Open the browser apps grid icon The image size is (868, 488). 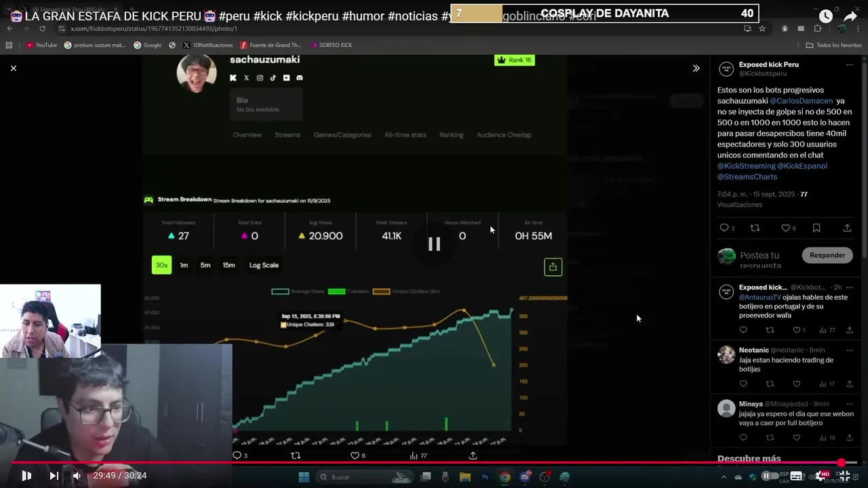click(9, 45)
